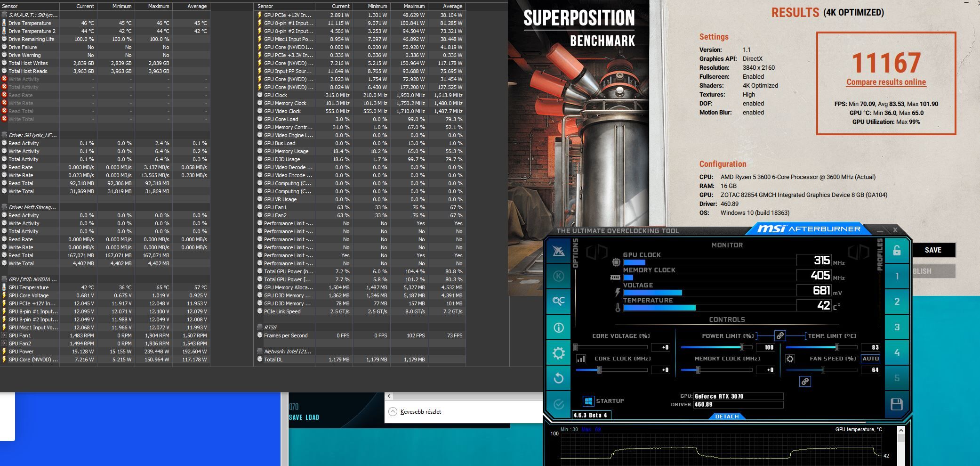The width and height of the screenshot is (980, 466).
Task: Click the Frames per Second sensor icon
Action: tap(260, 335)
